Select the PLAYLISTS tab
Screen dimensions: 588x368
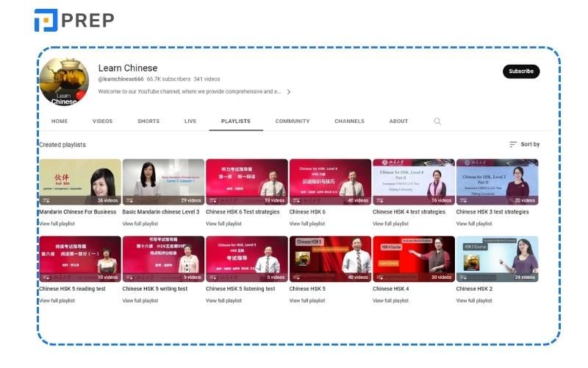tap(235, 121)
